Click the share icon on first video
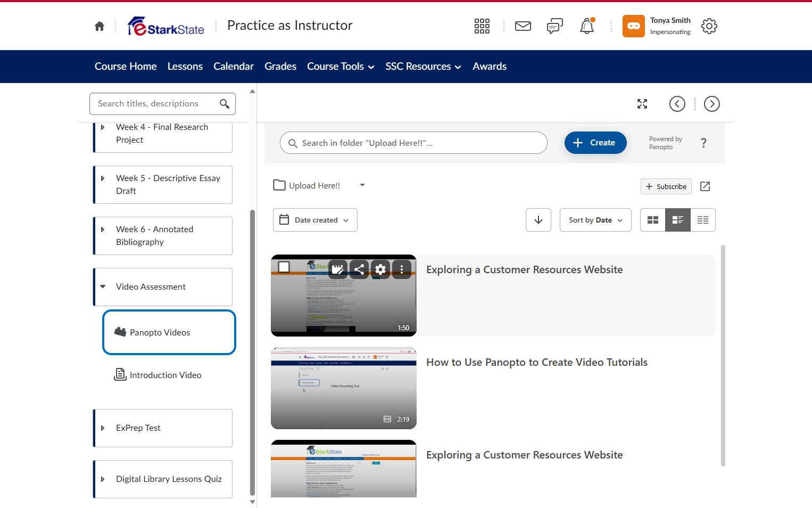The image size is (812, 508). click(x=359, y=269)
